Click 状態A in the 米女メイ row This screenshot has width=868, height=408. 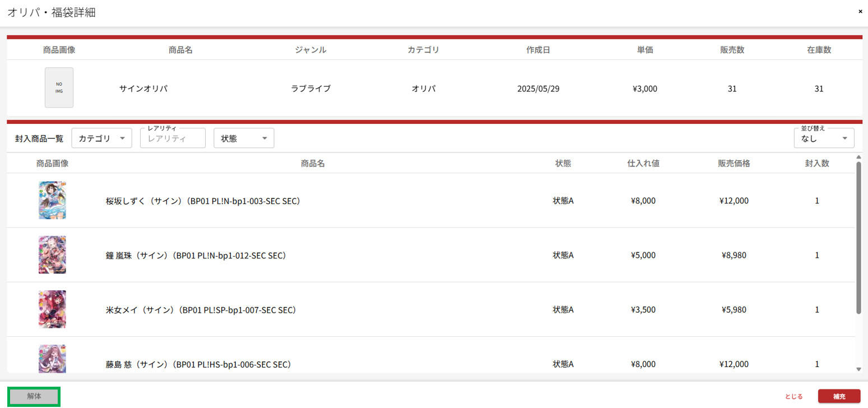[563, 309]
